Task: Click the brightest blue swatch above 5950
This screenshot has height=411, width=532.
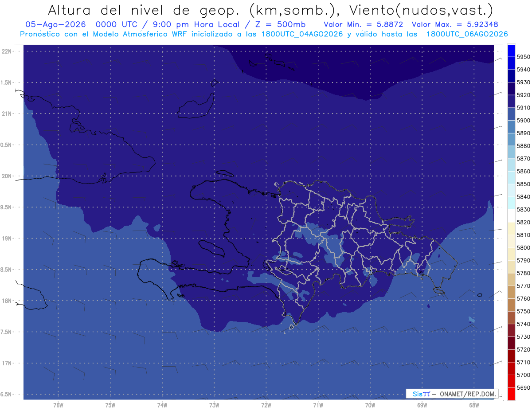Action: [511, 51]
